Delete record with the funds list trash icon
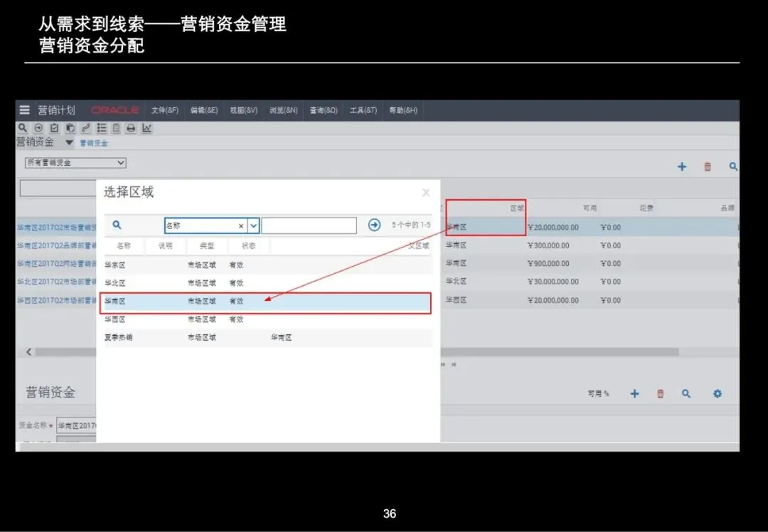768x532 pixels. (708, 166)
